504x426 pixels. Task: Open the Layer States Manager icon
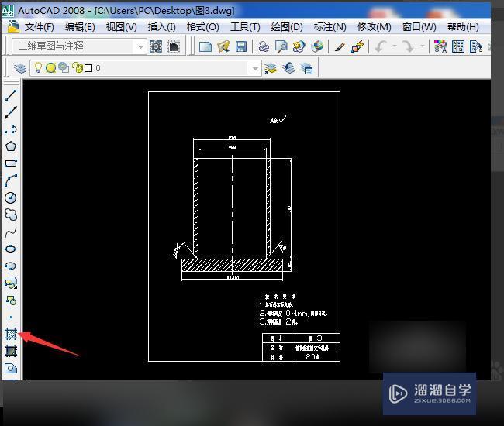point(306,68)
